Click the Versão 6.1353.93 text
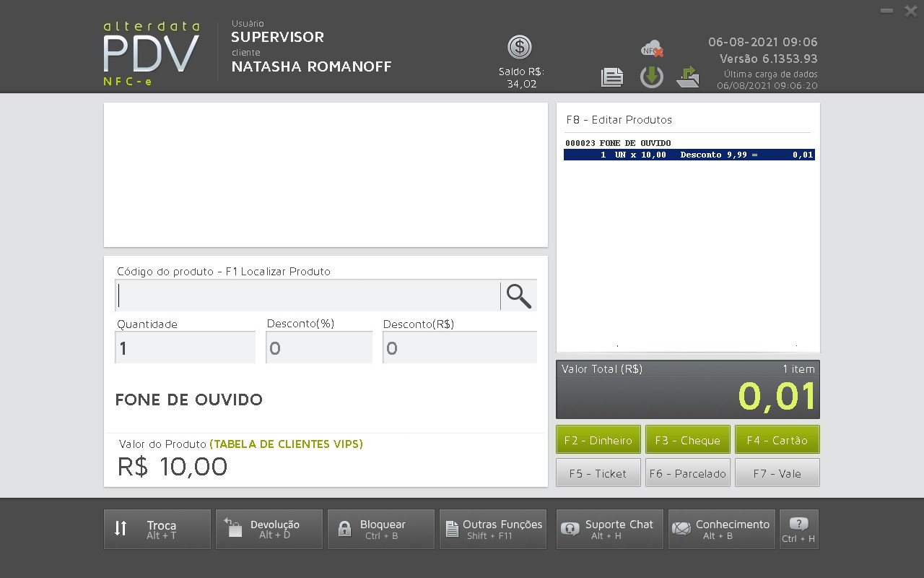This screenshot has width=924, height=578. pyautogui.click(x=769, y=59)
